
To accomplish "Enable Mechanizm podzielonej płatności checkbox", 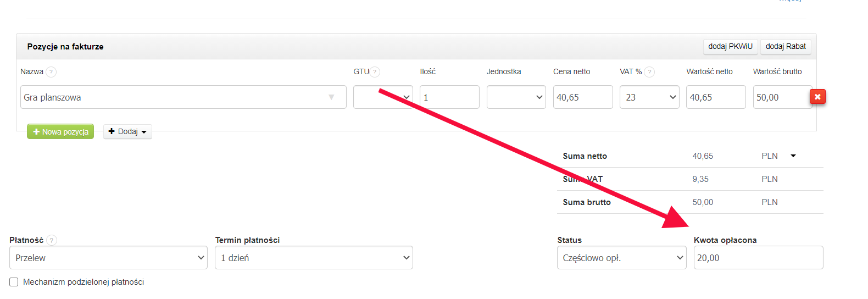I will click(x=14, y=282).
